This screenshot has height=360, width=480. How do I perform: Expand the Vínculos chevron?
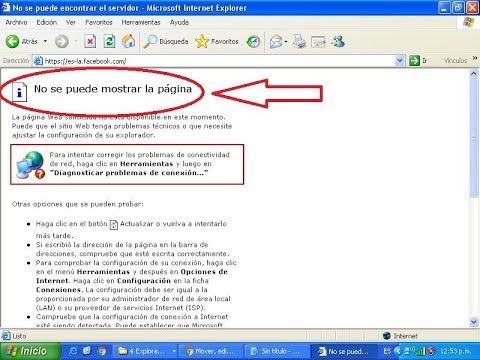[x=475, y=58]
